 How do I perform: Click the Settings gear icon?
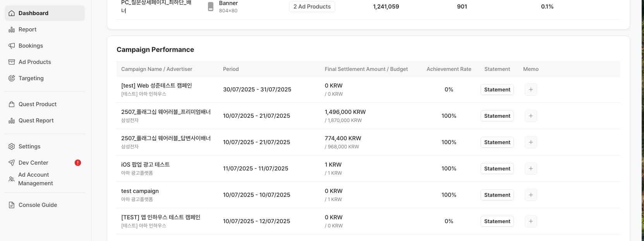pos(12,146)
